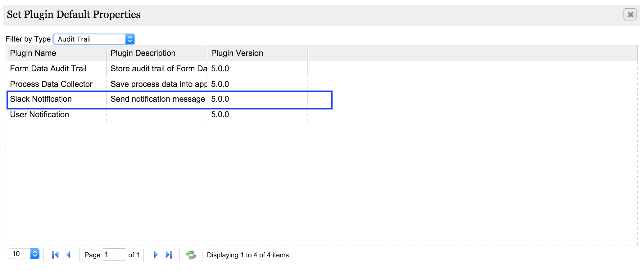This screenshot has width=644, height=271.
Task: Select the User Notification plugin
Action: [40, 115]
